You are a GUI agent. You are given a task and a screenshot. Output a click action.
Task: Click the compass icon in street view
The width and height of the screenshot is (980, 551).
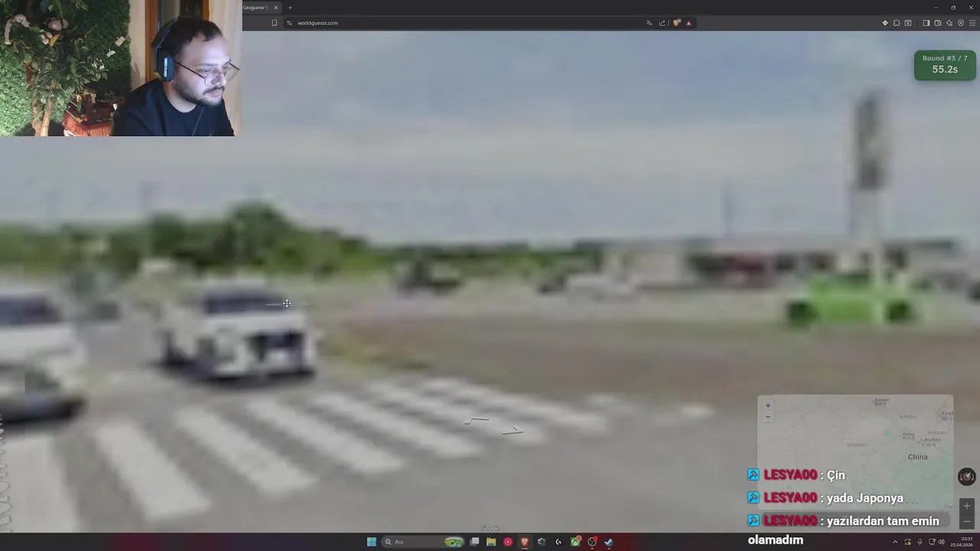click(967, 477)
